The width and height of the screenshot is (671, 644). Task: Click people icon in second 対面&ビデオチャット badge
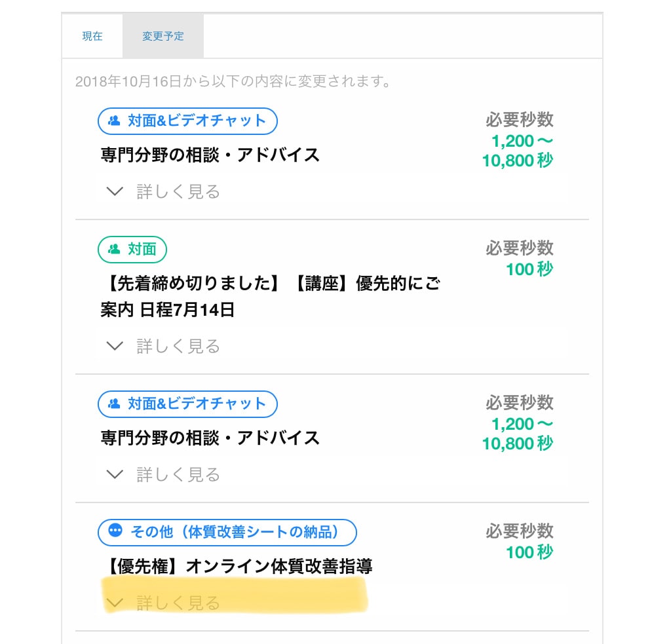coord(114,404)
